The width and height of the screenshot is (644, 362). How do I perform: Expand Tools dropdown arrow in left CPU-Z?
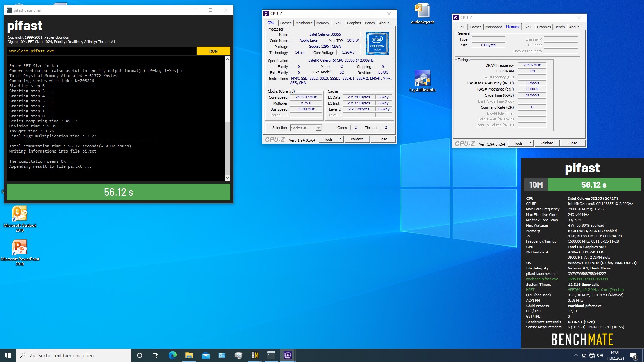point(341,139)
